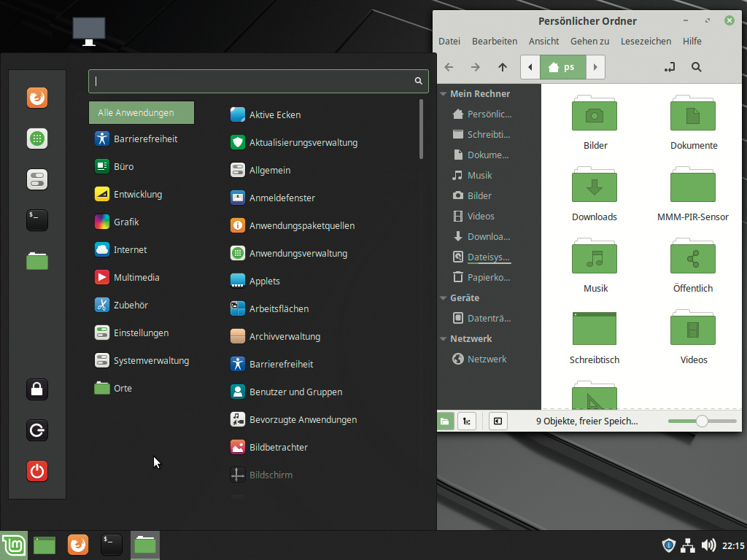Click the lock screen icon
Viewport: 747px width, 560px height.
tap(37, 389)
